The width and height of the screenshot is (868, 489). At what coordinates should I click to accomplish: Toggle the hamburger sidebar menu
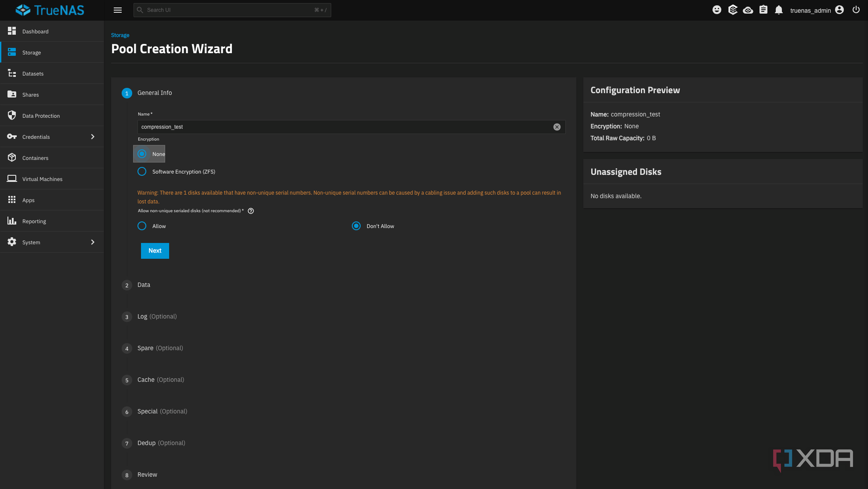[118, 10]
